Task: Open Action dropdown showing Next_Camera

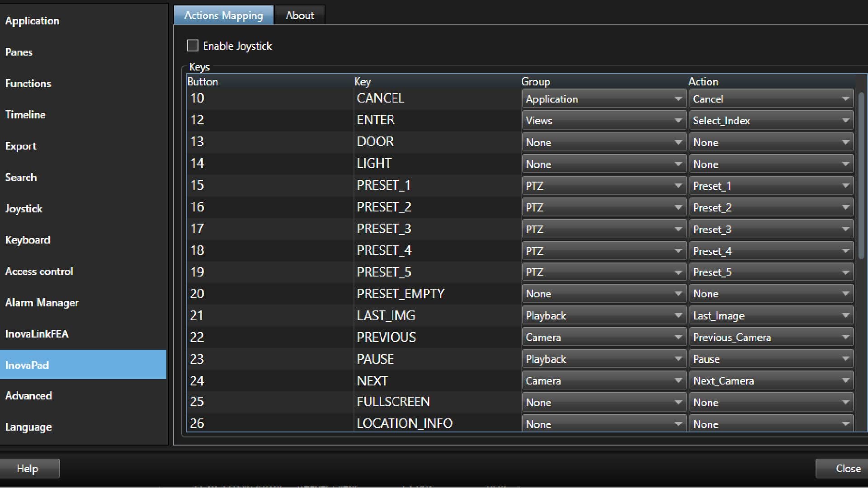Action: pos(771,381)
